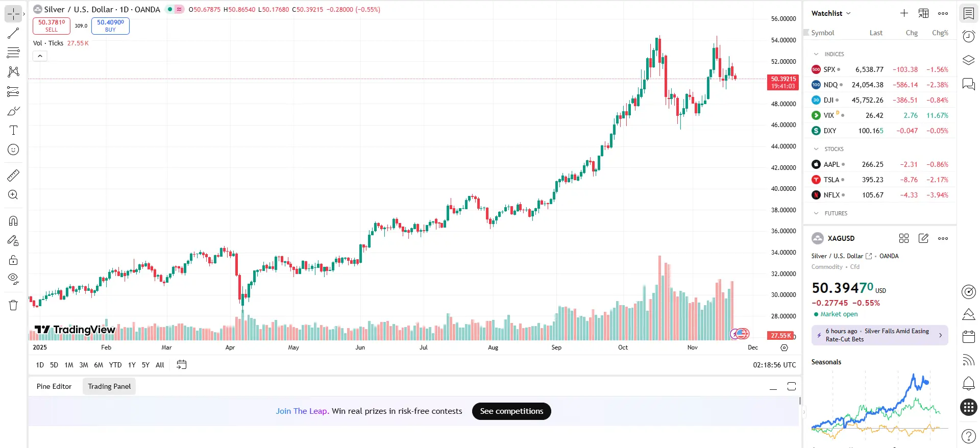980x448 pixels.
Task: Select the Measure ruler tool
Action: click(x=13, y=175)
